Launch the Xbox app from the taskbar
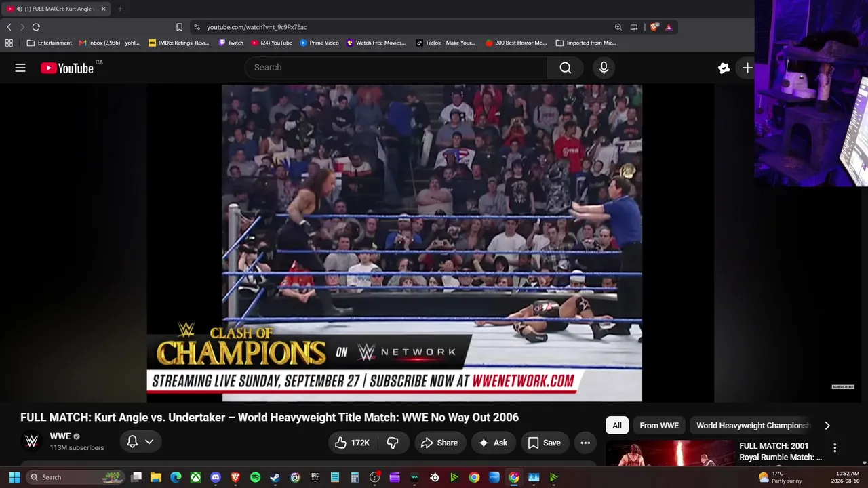Image resolution: width=868 pixels, height=488 pixels. coord(195,477)
